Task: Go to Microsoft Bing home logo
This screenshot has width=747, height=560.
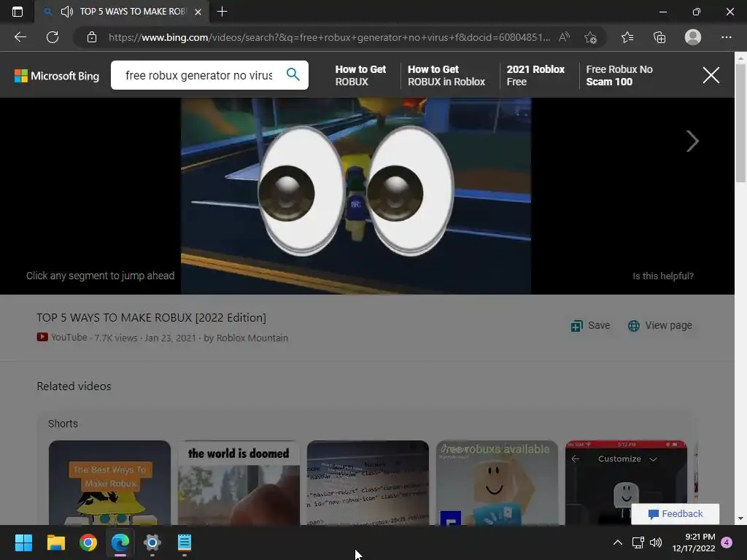Action: (57, 76)
